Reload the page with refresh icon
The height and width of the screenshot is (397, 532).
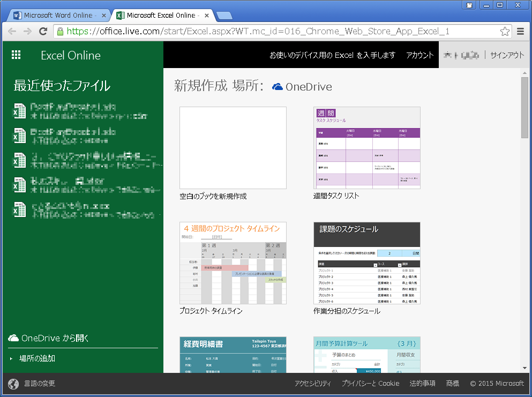click(43, 32)
